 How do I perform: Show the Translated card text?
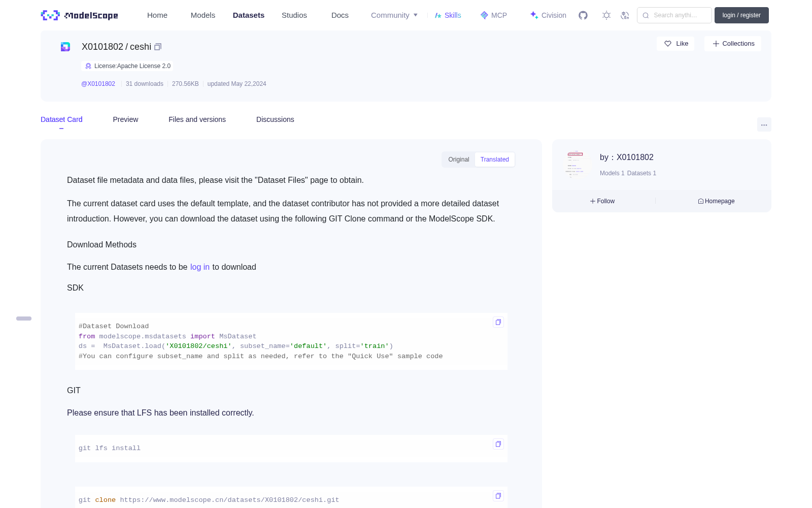click(495, 160)
